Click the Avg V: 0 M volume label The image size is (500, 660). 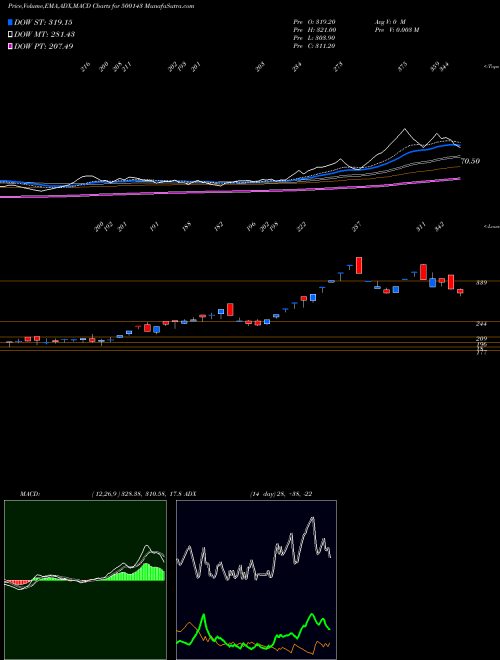click(x=389, y=22)
